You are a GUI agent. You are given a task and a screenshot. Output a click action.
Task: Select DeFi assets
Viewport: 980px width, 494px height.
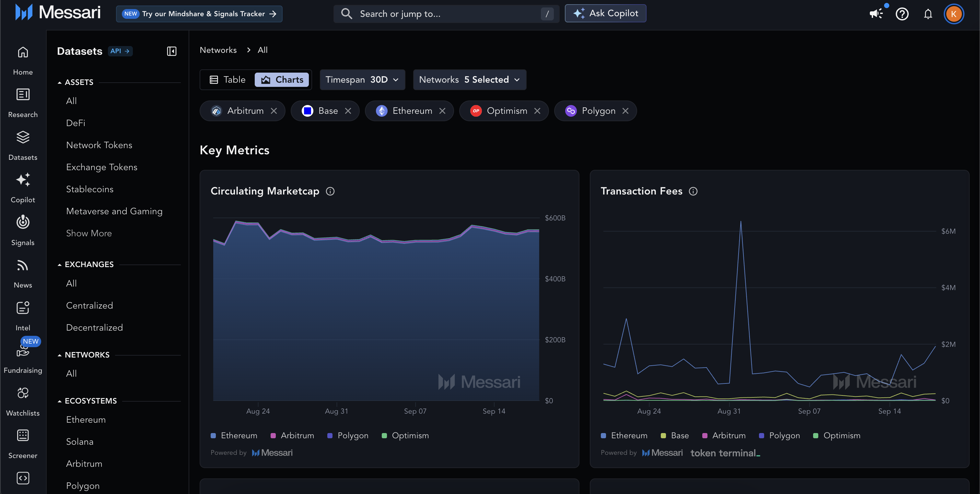[76, 123]
